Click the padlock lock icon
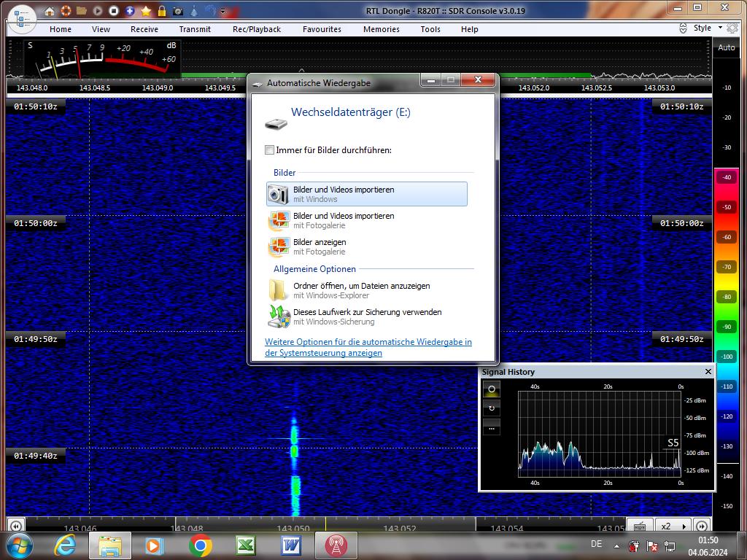Screen dimensions: 747x560 [x=162, y=10]
